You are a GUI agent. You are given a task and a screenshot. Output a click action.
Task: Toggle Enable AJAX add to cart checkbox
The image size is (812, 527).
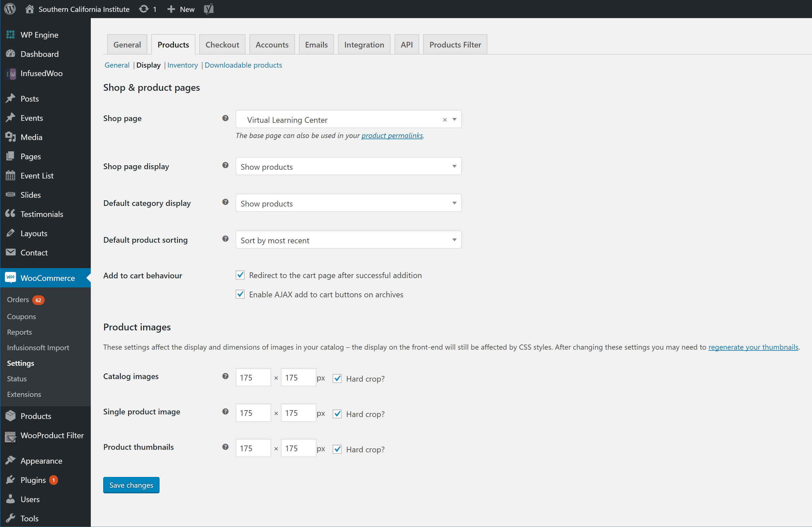[x=240, y=294]
